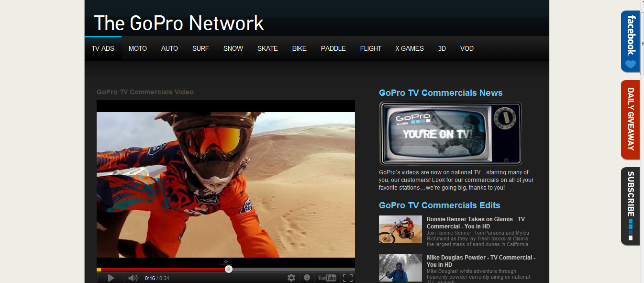This screenshot has width=644, height=283.
Task: Open Mike Douglas Powder TV Commercial link
Action: click(481, 261)
